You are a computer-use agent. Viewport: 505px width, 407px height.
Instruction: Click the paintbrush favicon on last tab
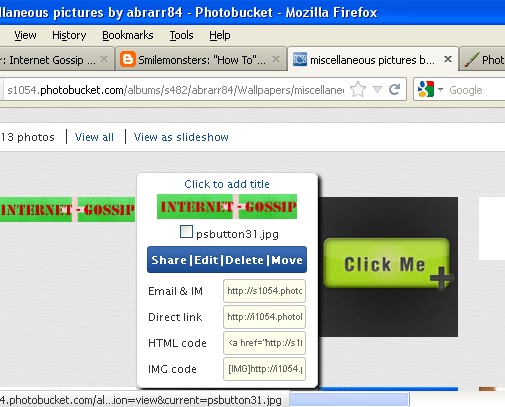(472, 60)
